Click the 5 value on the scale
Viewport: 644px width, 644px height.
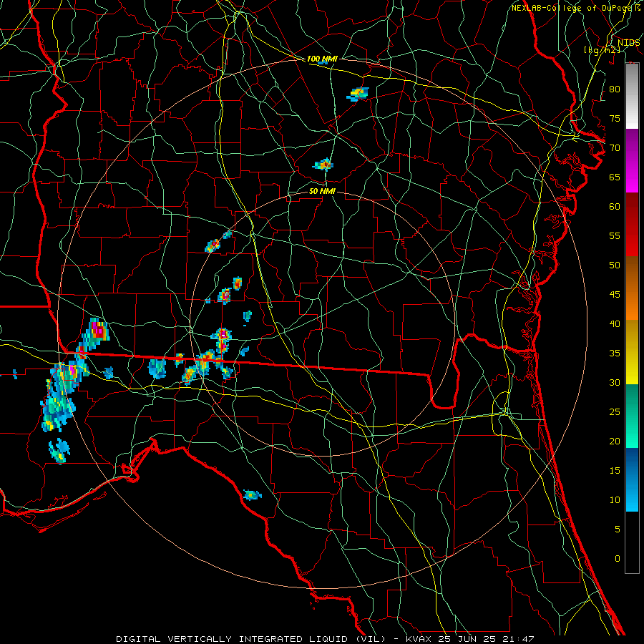[x=618, y=530]
